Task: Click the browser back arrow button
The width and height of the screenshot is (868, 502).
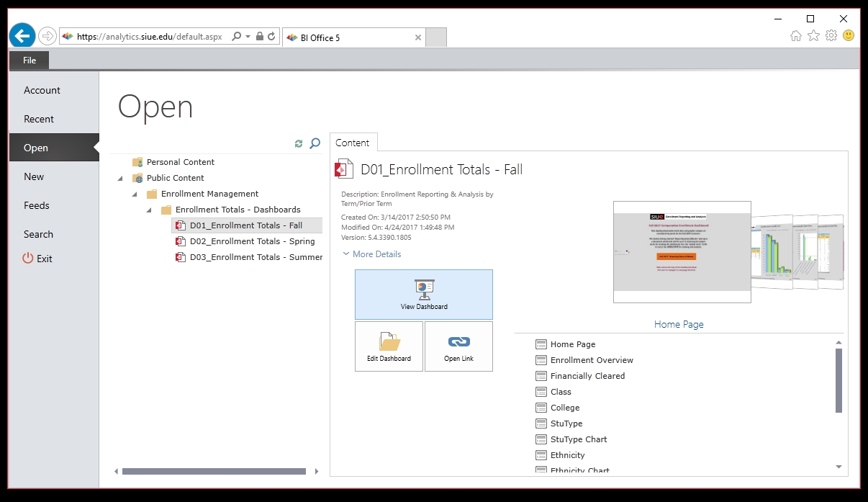Action: (x=23, y=35)
